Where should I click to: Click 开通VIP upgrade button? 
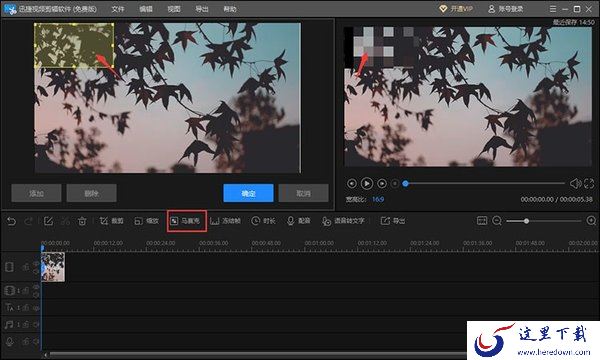click(x=456, y=9)
